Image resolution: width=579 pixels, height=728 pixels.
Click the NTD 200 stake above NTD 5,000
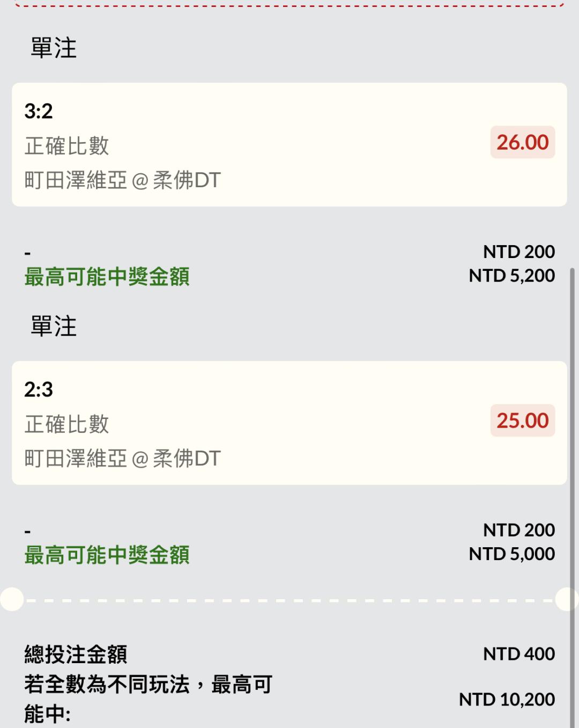coord(518,530)
